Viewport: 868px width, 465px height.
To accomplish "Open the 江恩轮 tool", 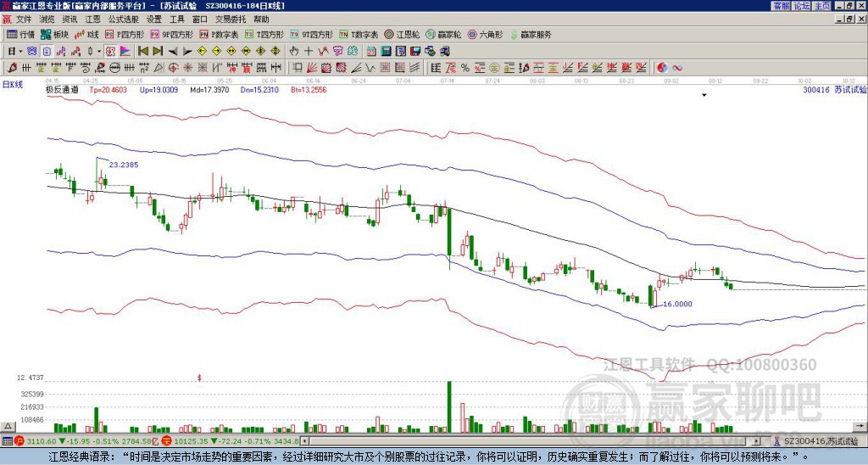I will [x=401, y=34].
